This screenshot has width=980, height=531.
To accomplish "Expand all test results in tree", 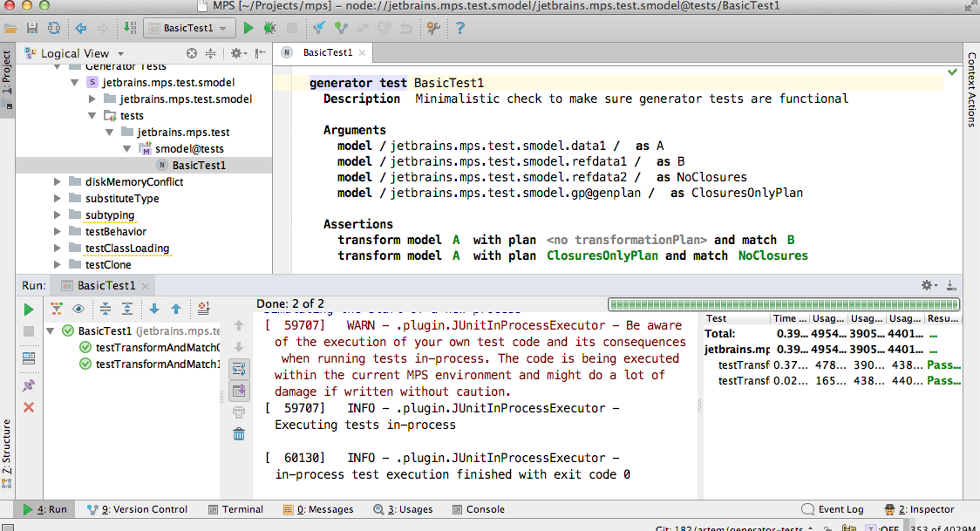I will [127, 309].
